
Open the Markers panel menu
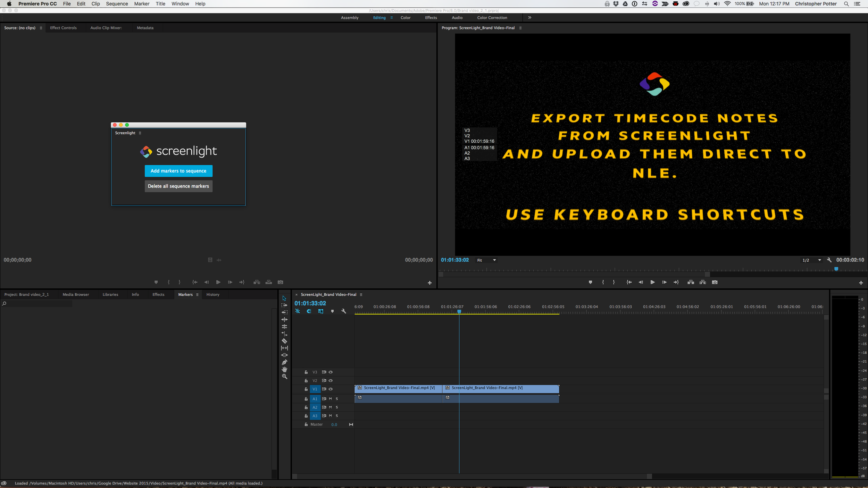click(x=197, y=295)
